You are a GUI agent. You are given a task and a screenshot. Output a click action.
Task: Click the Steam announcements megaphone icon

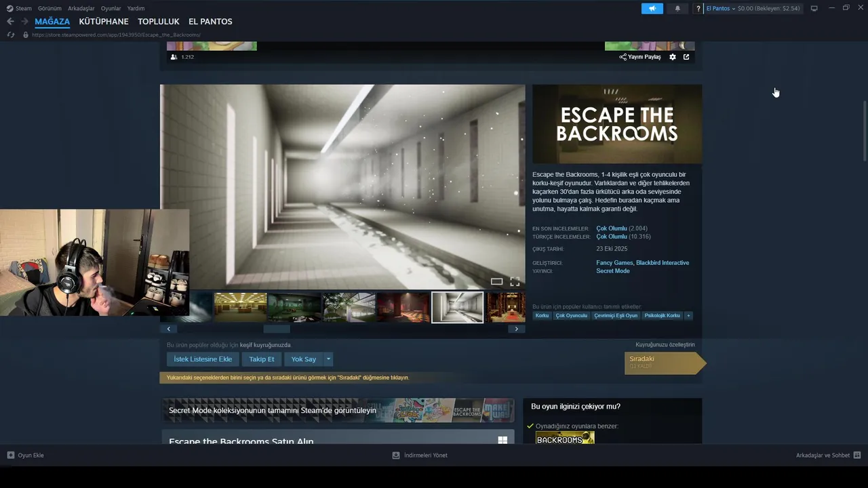[652, 8]
